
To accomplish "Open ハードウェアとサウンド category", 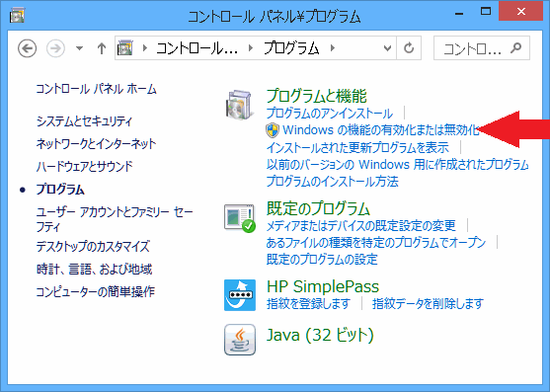I will [x=85, y=166].
